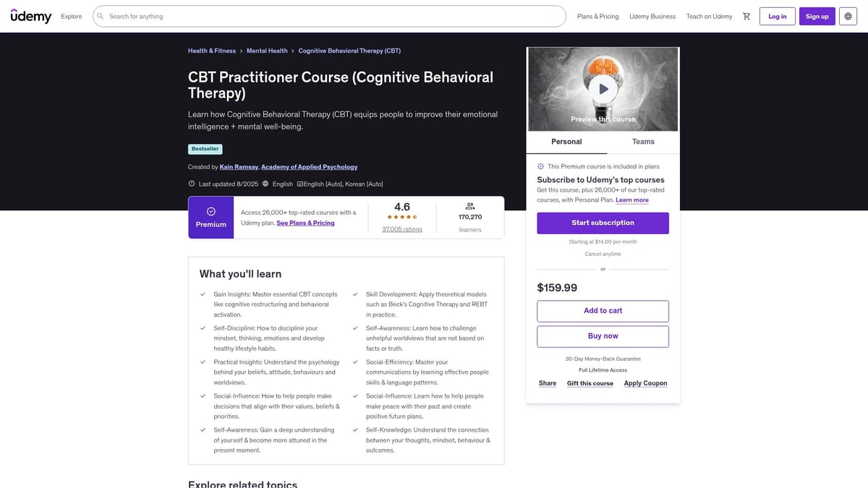Image resolution: width=868 pixels, height=488 pixels.
Task: Switch to the Personal tab
Action: (x=566, y=142)
